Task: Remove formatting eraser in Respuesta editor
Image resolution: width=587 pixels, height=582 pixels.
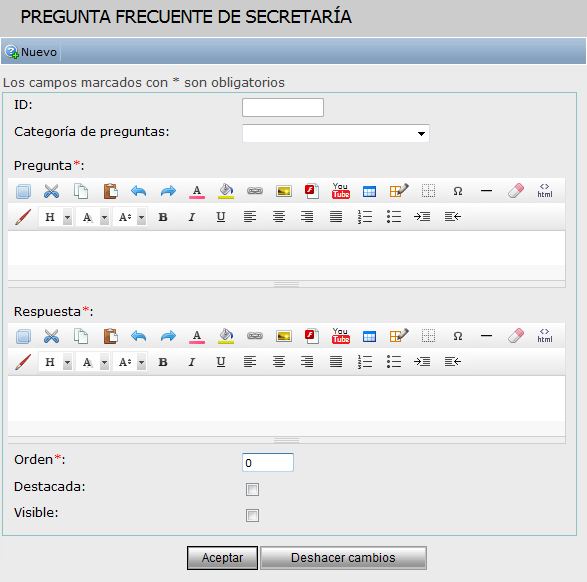Action: pyautogui.click(x=516, y=335)
